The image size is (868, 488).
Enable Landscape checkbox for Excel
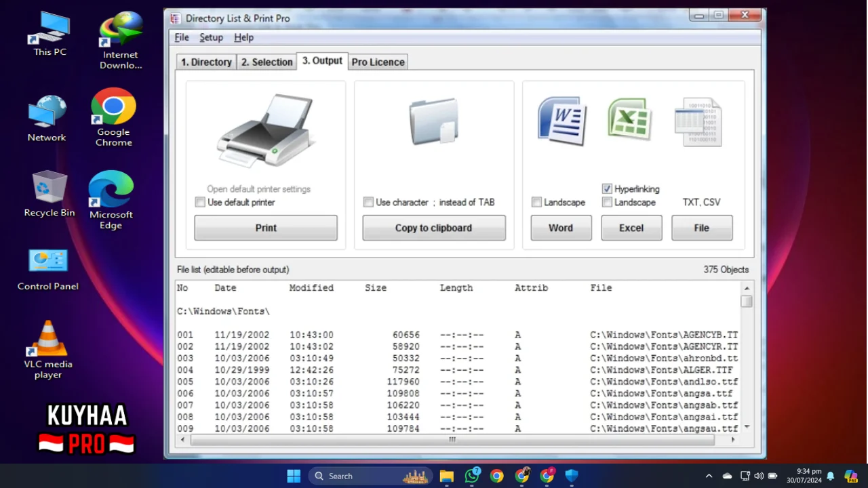(x=607, y=202)
